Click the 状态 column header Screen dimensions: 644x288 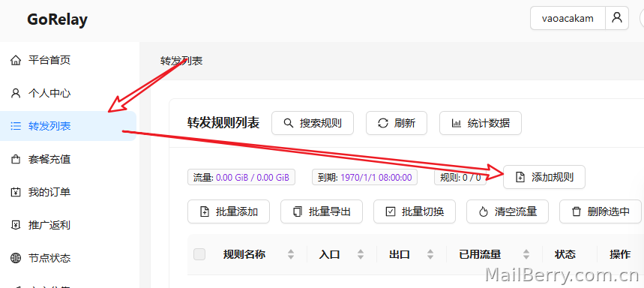point(565,254)
